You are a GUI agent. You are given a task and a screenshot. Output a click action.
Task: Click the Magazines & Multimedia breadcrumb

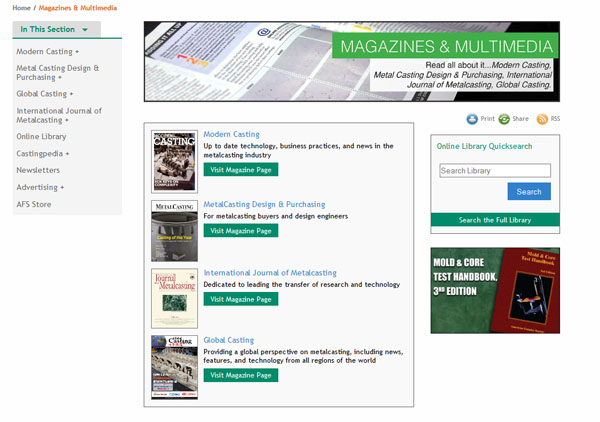coord(78,8)
